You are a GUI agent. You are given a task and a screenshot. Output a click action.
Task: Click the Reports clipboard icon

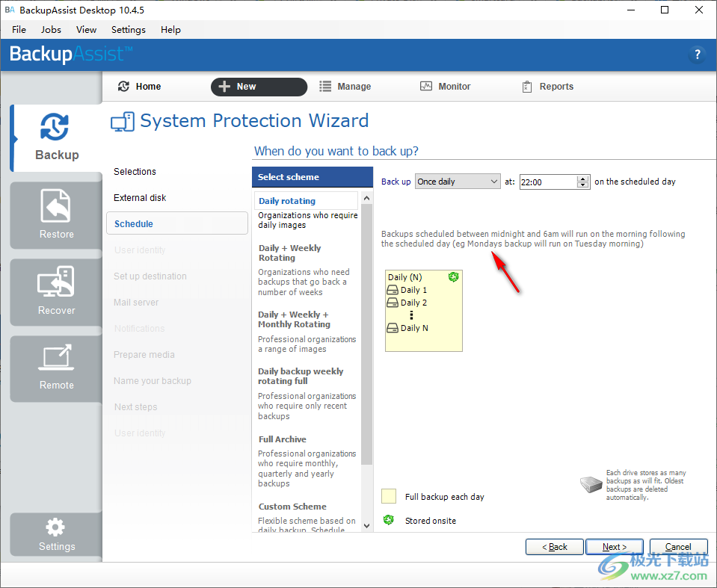(x=527, y=87)
